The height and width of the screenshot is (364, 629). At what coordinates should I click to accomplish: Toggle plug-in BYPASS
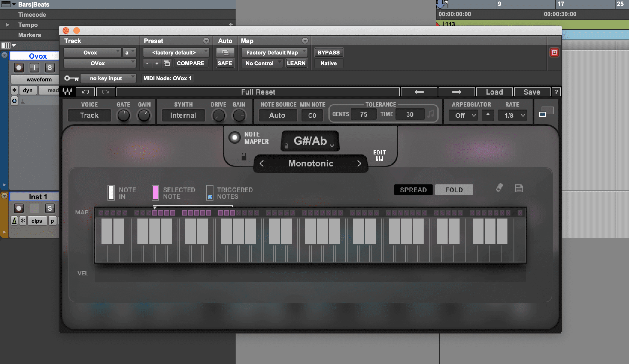pos(328,52)
